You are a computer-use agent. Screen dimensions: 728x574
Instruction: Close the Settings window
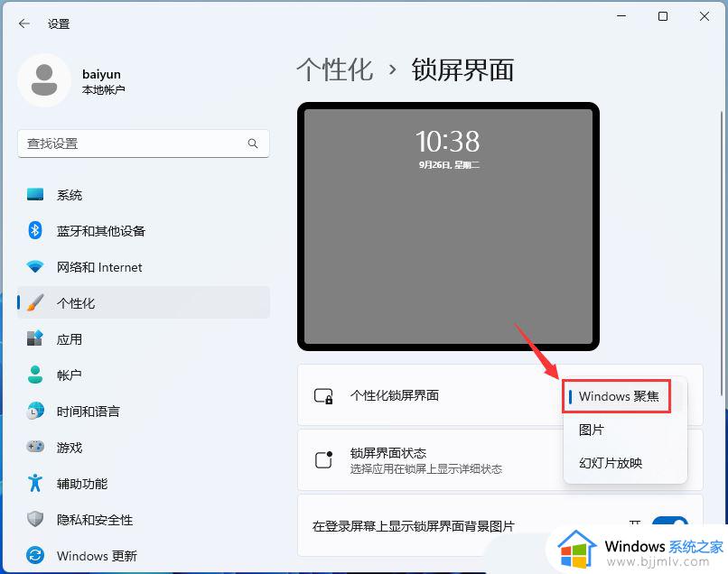point(705,16)
